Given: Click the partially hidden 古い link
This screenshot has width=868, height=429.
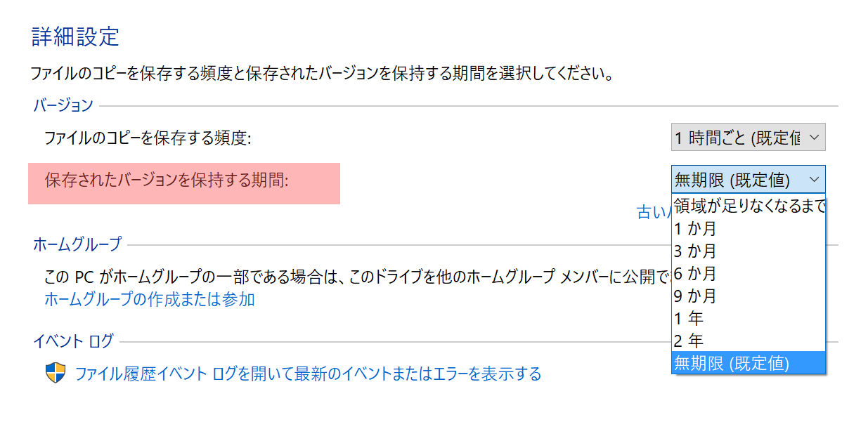Looking at the screenshot, I should (x=654, y=213).
